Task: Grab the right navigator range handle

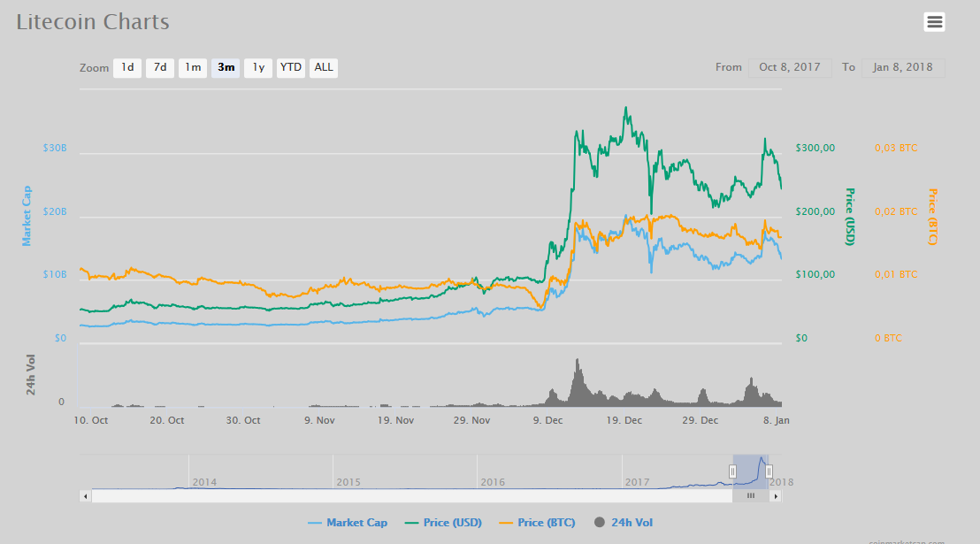Action: (769, 471)
